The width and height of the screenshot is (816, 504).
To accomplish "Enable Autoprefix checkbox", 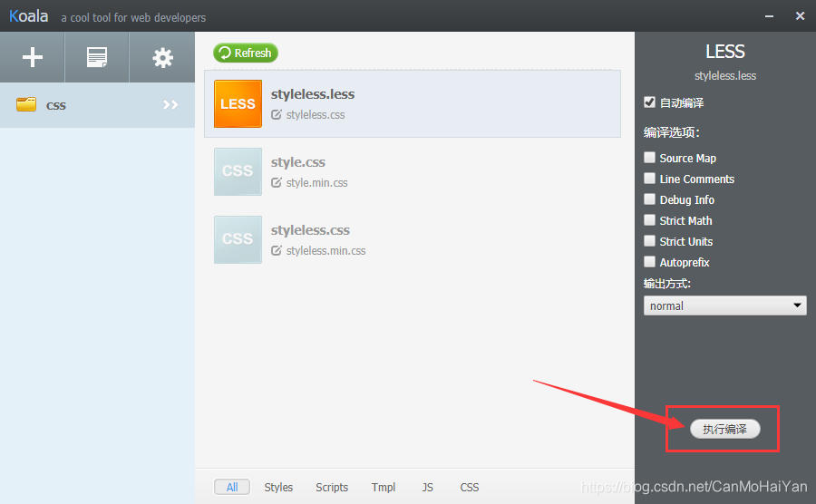I will point(649,261).
